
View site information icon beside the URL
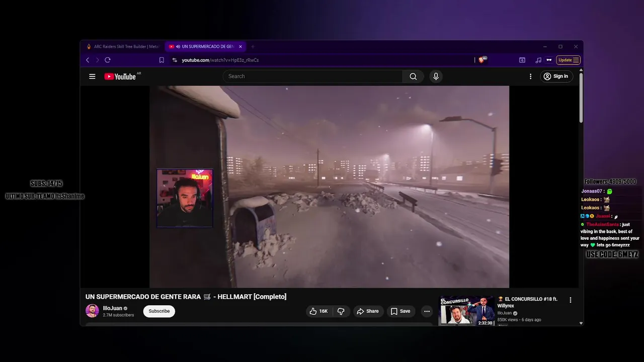175,60
